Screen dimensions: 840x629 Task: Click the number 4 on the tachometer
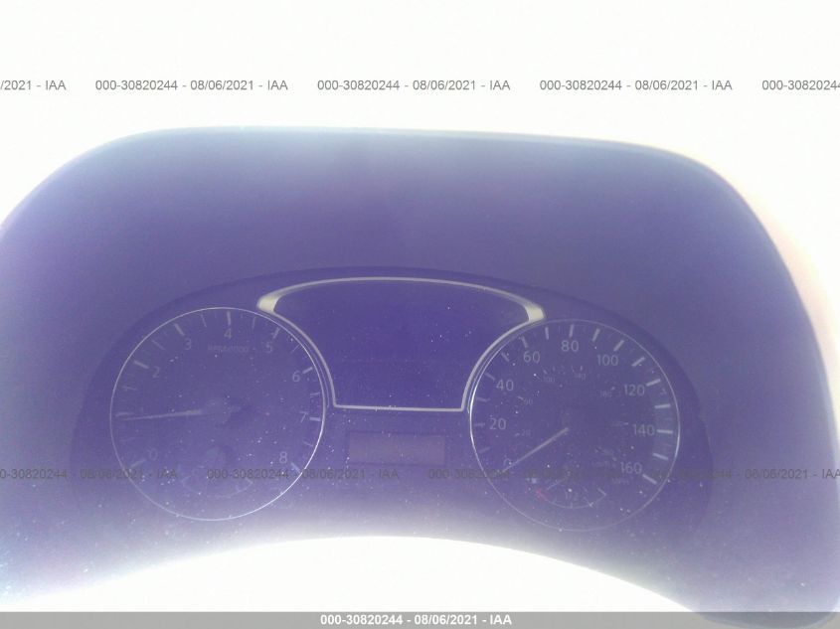coord(229,334)
